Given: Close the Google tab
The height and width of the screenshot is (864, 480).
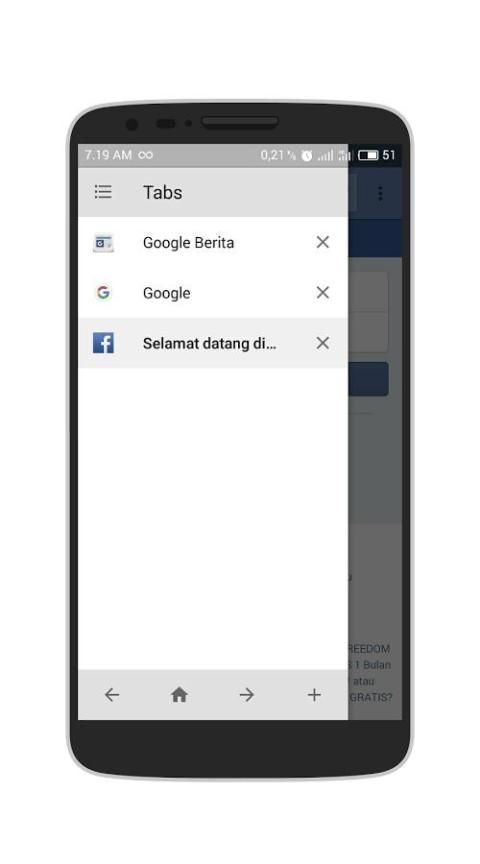Looking at the screenshot, I should coord(322,293).
